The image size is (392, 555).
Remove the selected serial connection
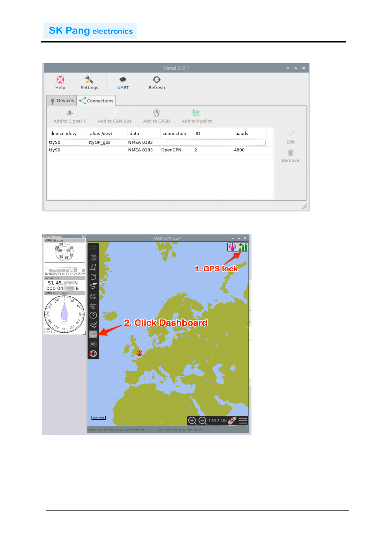291,156
